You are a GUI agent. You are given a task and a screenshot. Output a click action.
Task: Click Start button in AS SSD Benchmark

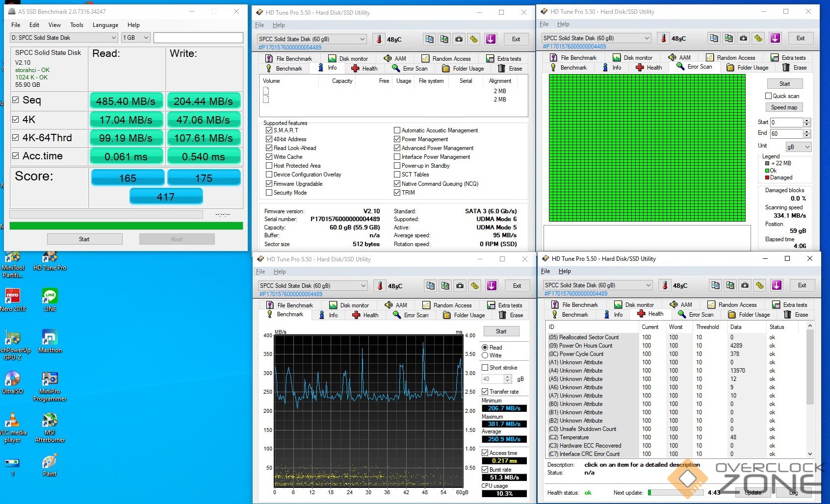click(84, 239)
